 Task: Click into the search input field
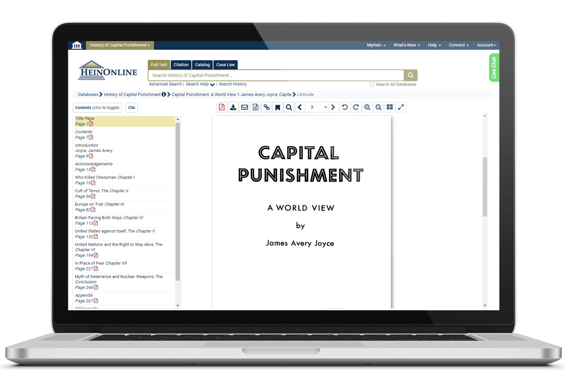click(276, 75)
